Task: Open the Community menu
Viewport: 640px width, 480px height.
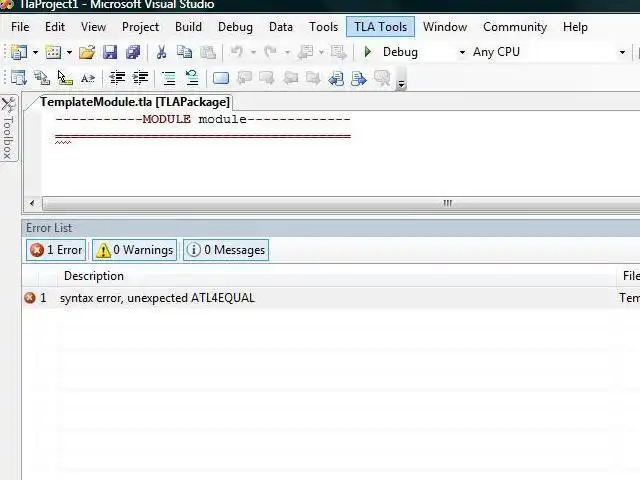Action: 515,27
